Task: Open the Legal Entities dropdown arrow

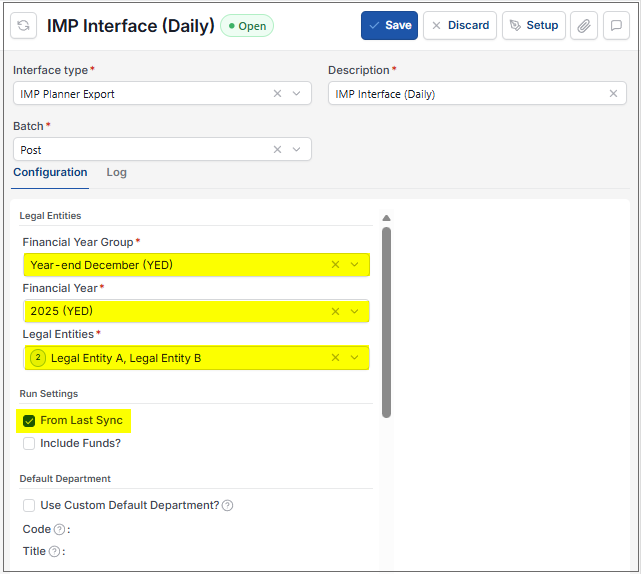Action: point(355,358)
